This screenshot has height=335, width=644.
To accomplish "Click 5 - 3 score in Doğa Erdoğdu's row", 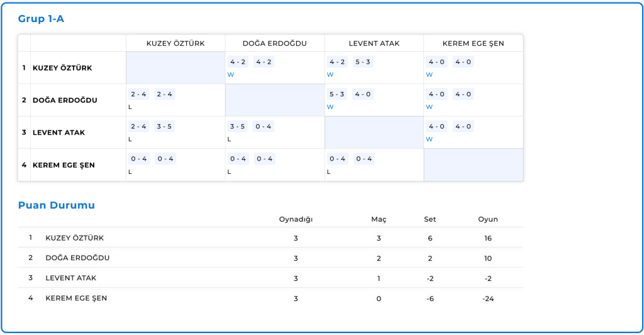I will [x=336, y=94].
